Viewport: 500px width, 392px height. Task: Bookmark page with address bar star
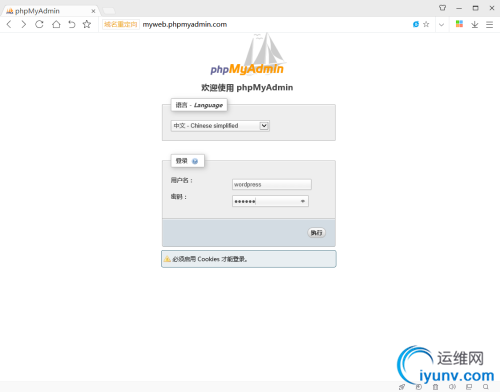426,24
